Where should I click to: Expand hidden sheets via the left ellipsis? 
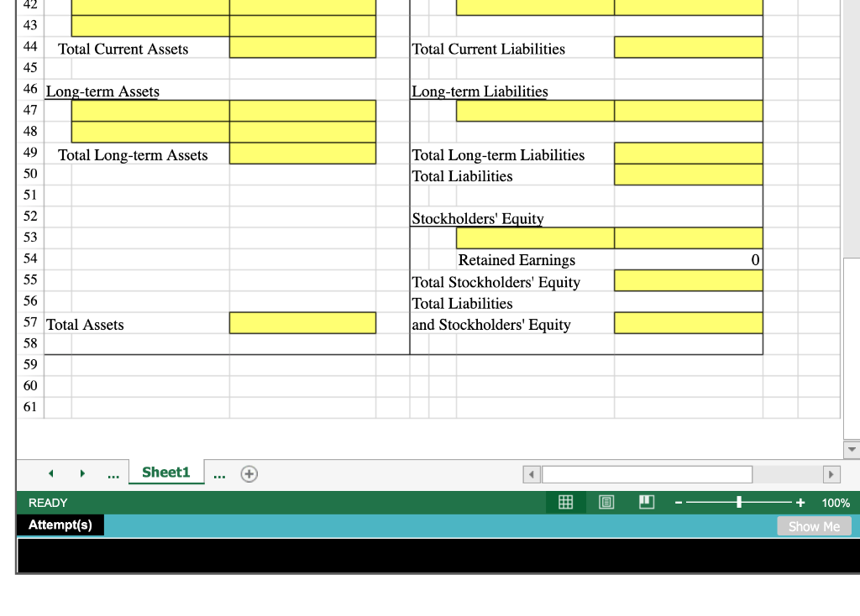[x=113, y=473]
